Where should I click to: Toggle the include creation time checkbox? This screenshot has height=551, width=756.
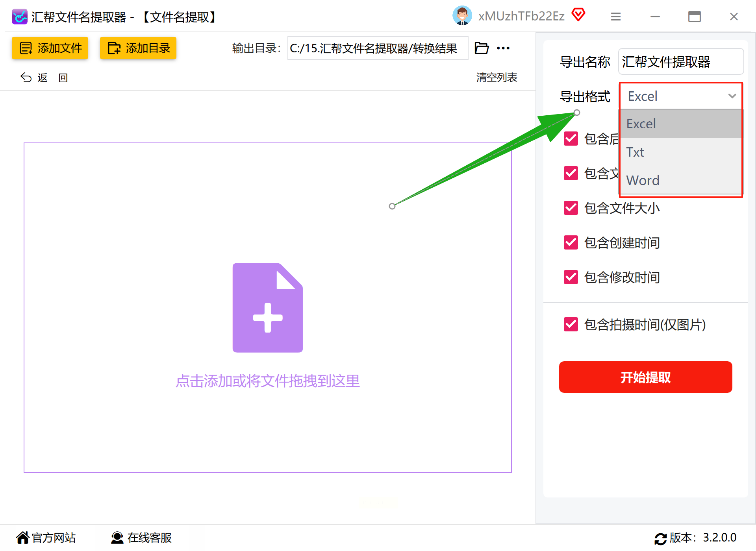point(571,242)
